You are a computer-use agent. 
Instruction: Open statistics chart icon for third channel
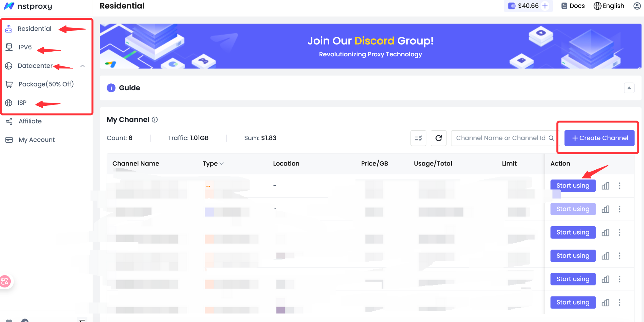tap(605, 233)
